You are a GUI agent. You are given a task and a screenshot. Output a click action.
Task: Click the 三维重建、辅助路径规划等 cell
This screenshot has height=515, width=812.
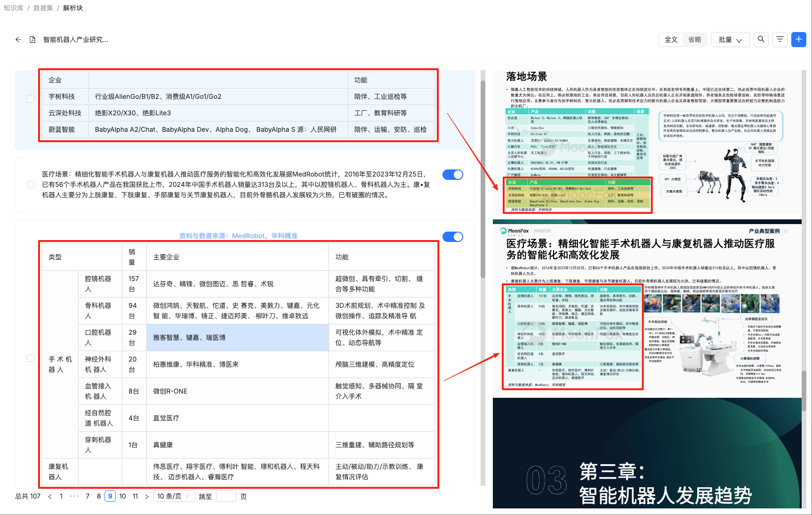pyautogui.click(x=382, y=445)
